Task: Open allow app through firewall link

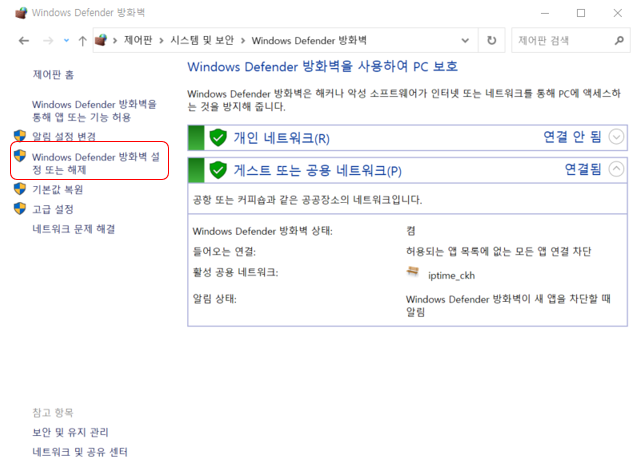Action: [94, 111]
